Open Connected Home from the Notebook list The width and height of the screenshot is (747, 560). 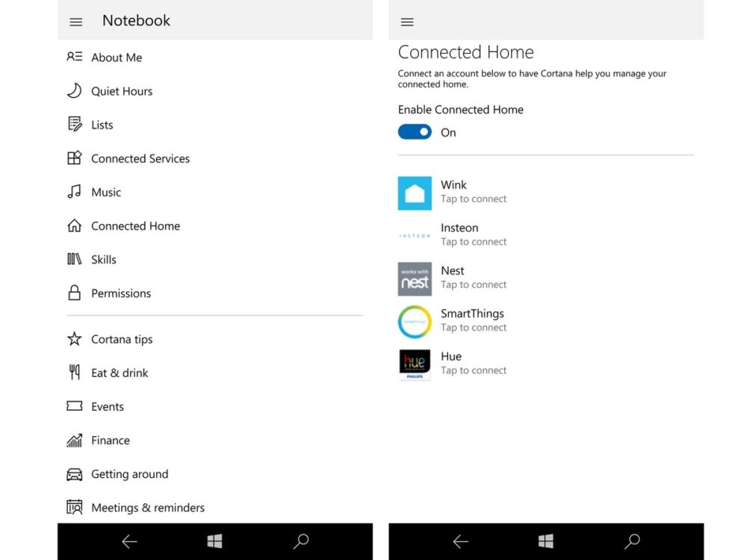(x=135, y=225)
